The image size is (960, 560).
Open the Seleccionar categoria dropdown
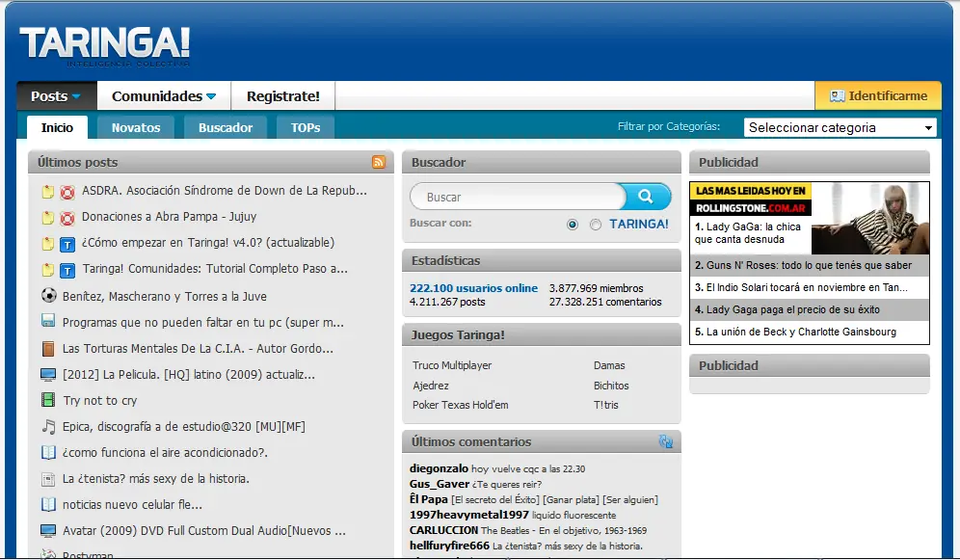[x=840, y=127]
